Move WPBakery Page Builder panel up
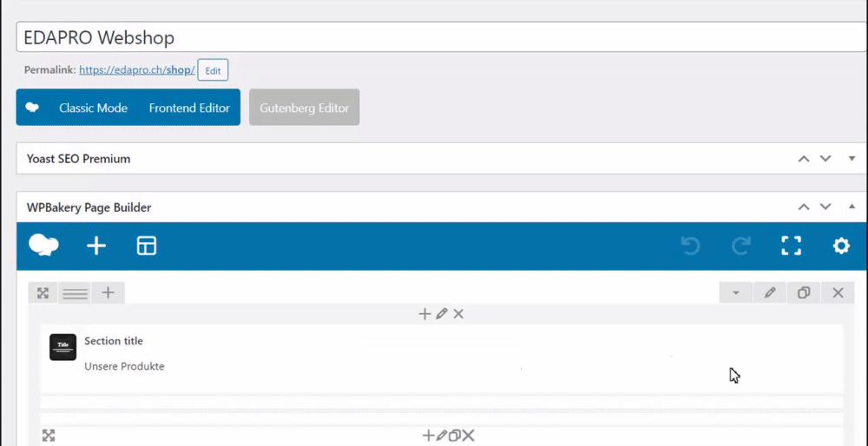 click(x=804, y=207)
